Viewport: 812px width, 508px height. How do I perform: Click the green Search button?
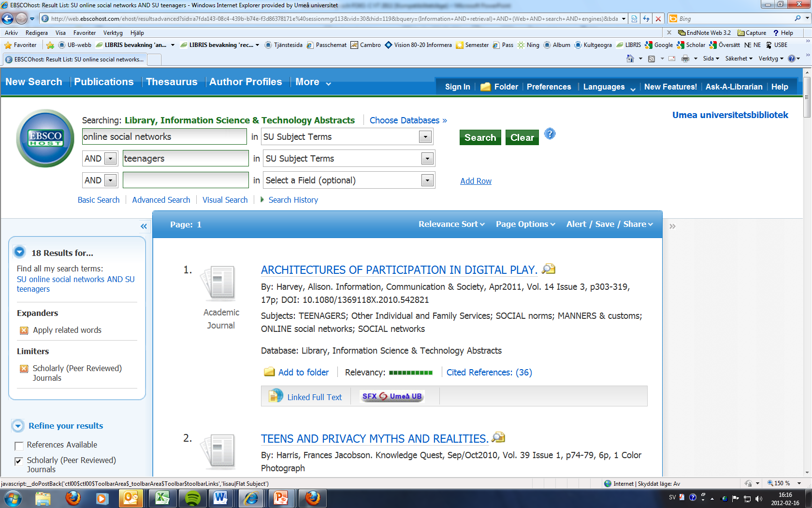(x=480, y=137)
